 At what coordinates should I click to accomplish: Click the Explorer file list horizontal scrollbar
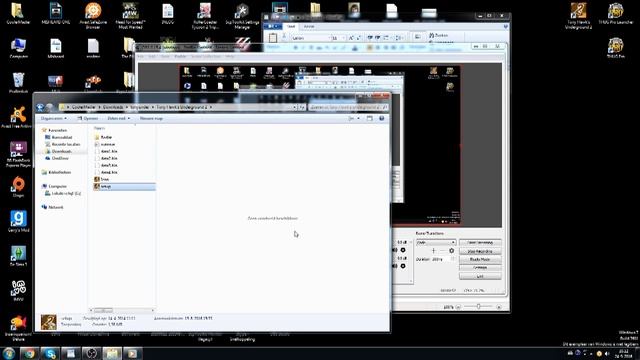[122, 310]
